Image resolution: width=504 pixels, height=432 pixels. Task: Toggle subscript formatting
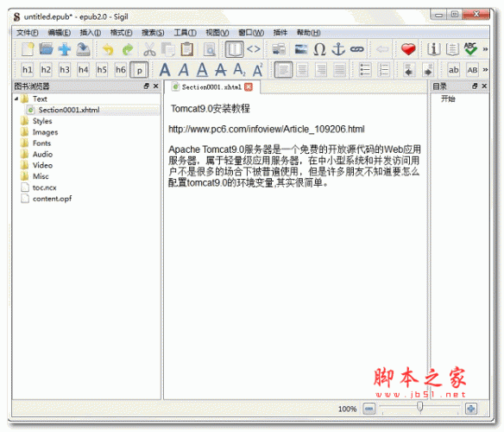point(239,70)
